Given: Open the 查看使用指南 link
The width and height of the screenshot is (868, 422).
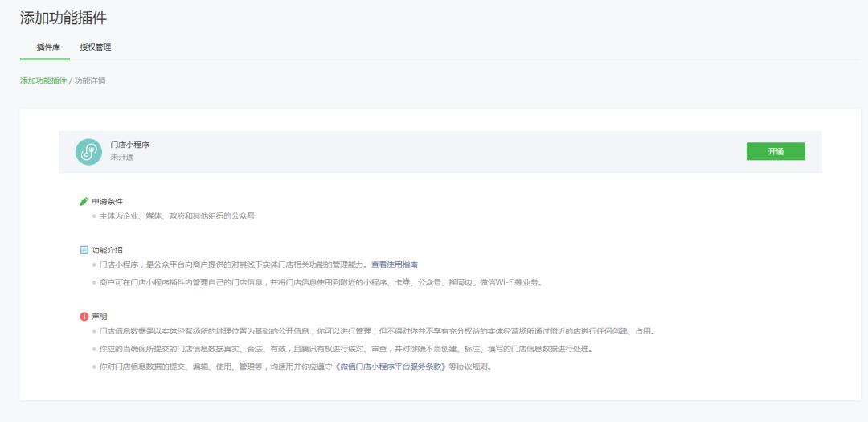Looking at the screenshot, I should pyautogui.click(x=394, y=264).
